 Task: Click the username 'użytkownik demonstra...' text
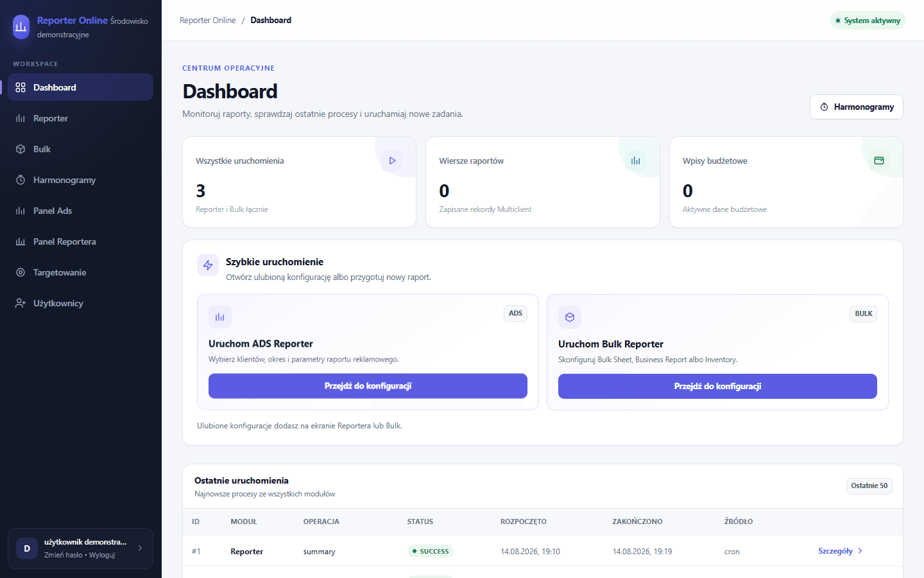click(85, 542)
